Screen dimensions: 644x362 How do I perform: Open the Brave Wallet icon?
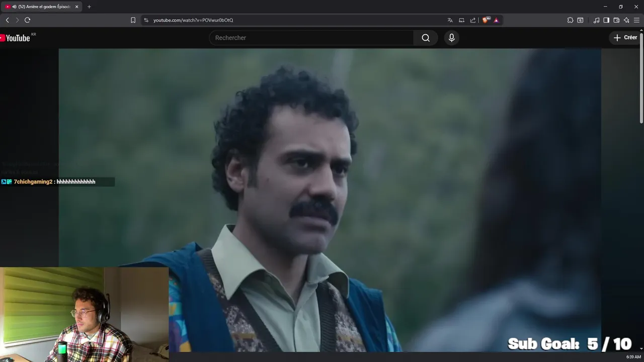click(x=616, y=20)
